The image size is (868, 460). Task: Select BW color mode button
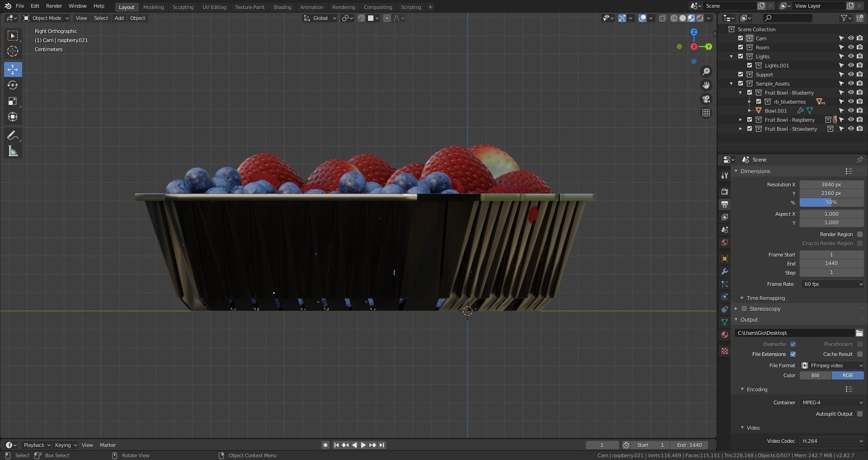tap(816, 375)
